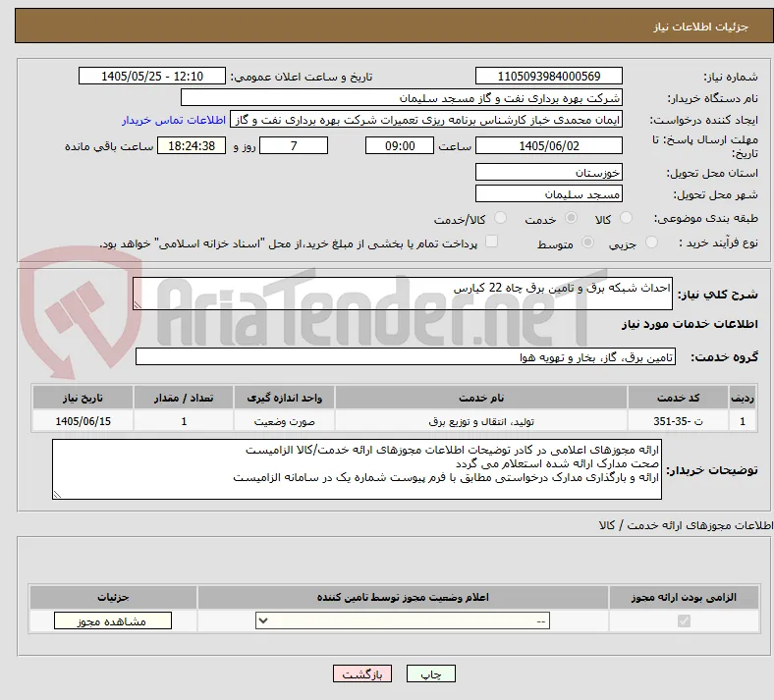Click the اطلاعات خدمات مورد نیاز heading
Viewport: 774px width, 700px height.
tap(690, 324)
